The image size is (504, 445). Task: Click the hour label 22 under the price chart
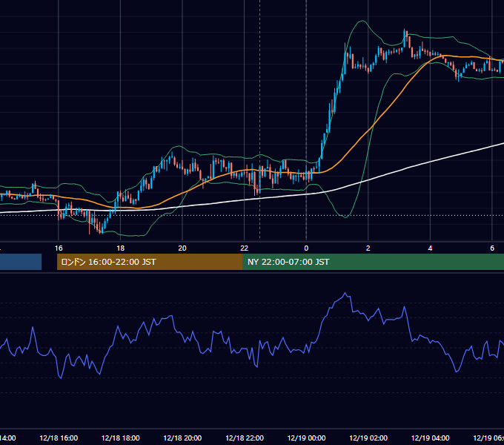tap(245, 248)
